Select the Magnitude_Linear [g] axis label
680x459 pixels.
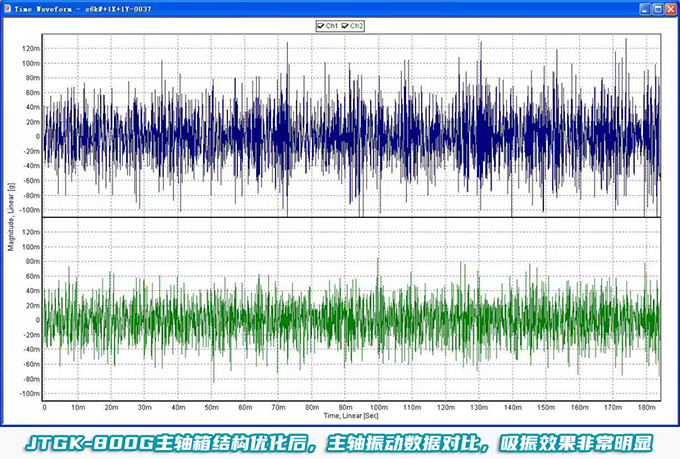(10, 216)
